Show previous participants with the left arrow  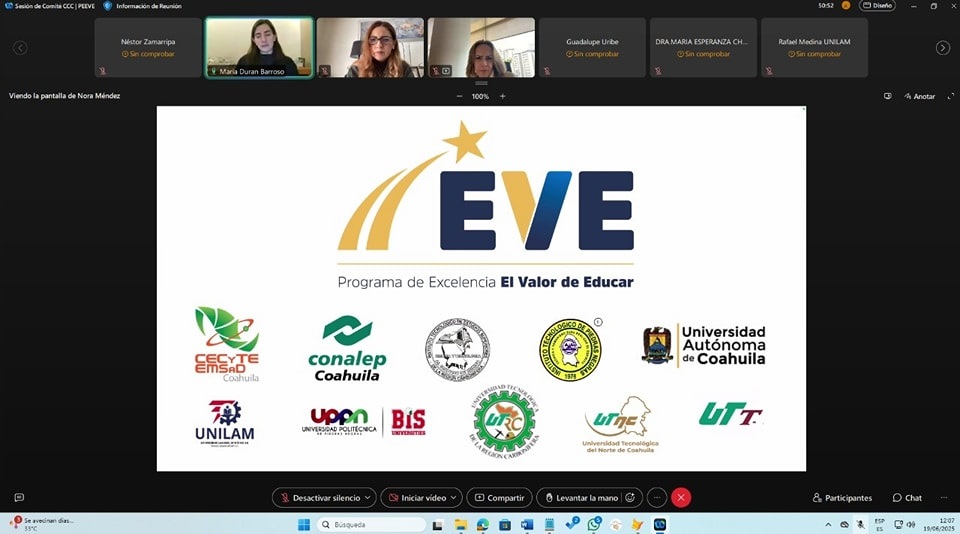[20, 48]
